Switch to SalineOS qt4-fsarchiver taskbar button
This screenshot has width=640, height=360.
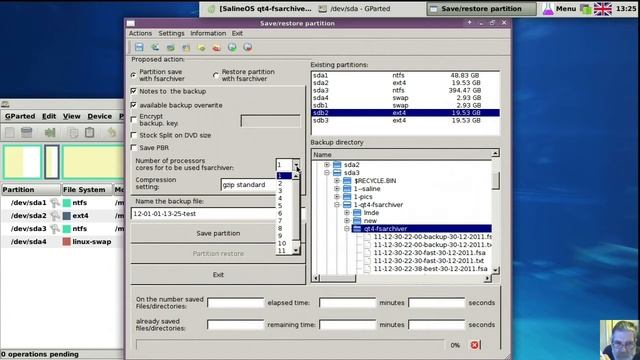[259, 9]
